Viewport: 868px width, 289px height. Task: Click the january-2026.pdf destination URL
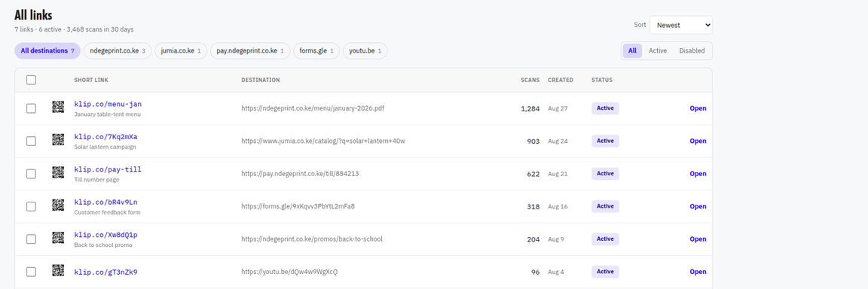click(x=312, y=108)
